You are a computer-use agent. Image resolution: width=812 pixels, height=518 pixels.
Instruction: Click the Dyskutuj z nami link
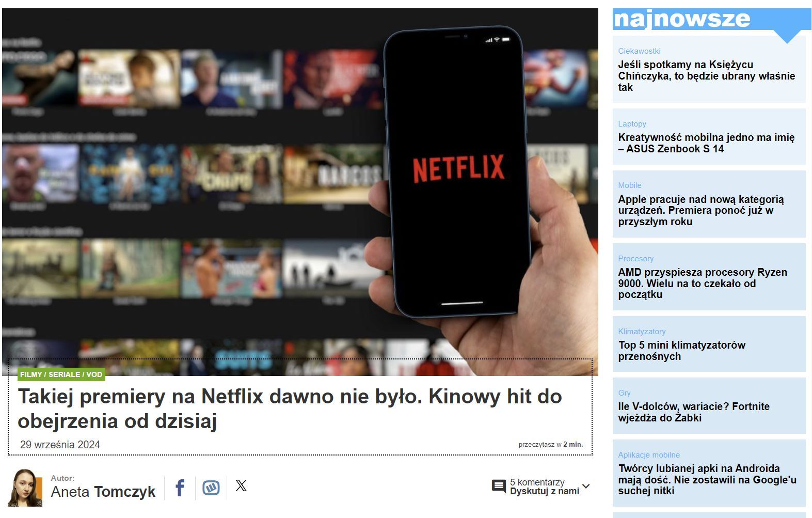tap(544, 491)
